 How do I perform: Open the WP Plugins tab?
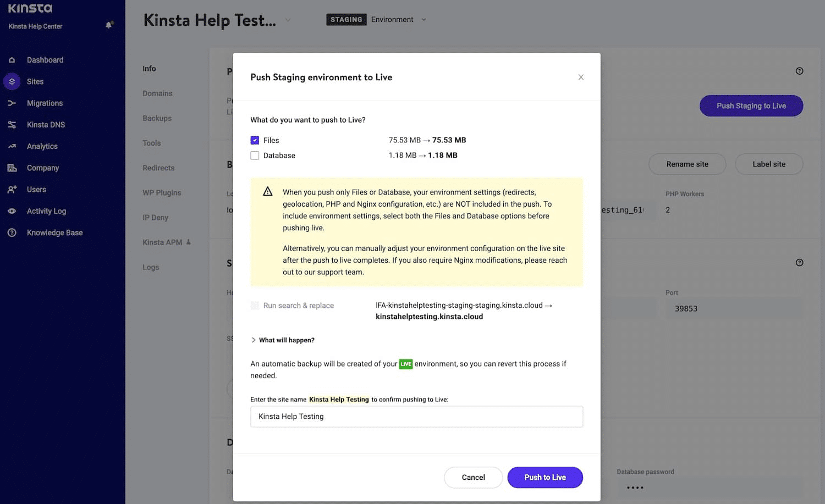click(161, 192)
